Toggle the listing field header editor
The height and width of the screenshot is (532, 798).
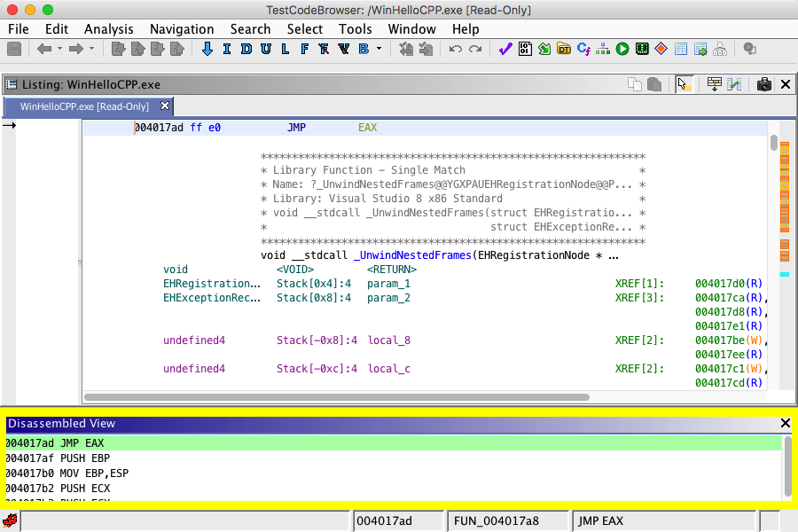coord(714,84)
